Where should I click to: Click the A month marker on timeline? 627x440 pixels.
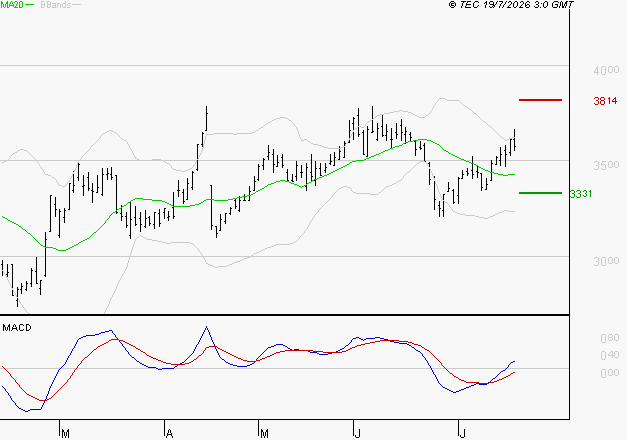click(x=169, y=433)
